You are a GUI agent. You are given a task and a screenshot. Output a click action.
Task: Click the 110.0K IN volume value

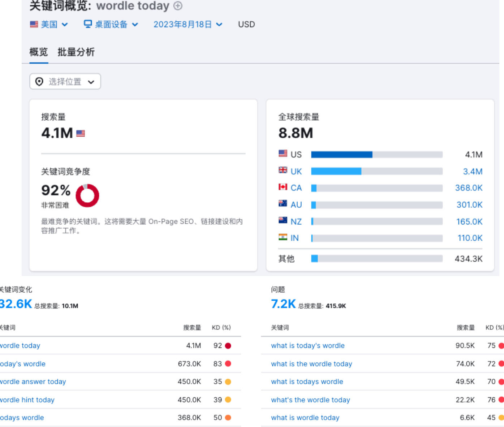click(x=470, y=238)
